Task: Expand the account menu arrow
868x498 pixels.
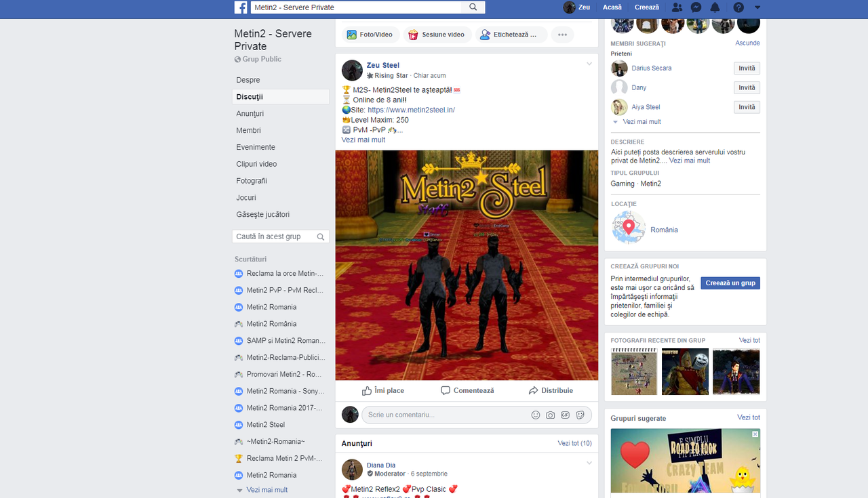Action: pyautogui.click(x=757, y=7)
